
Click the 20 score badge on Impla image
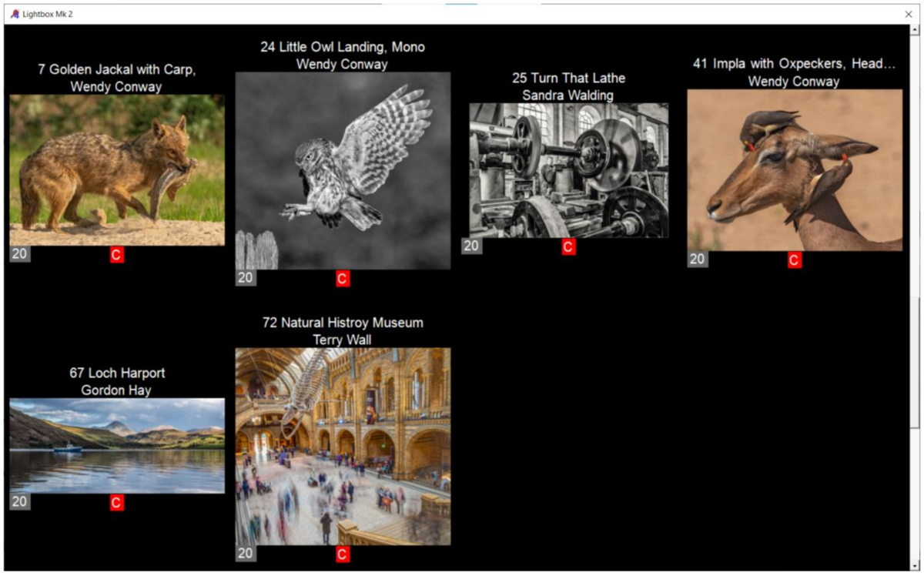click(x=698, y=259)
